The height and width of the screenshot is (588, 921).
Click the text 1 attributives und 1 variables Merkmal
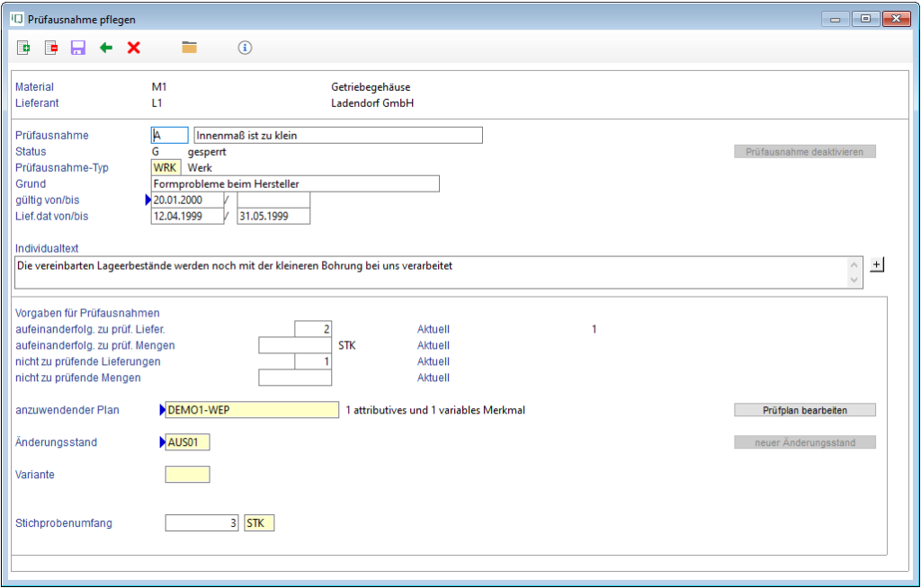pos(435,410)
